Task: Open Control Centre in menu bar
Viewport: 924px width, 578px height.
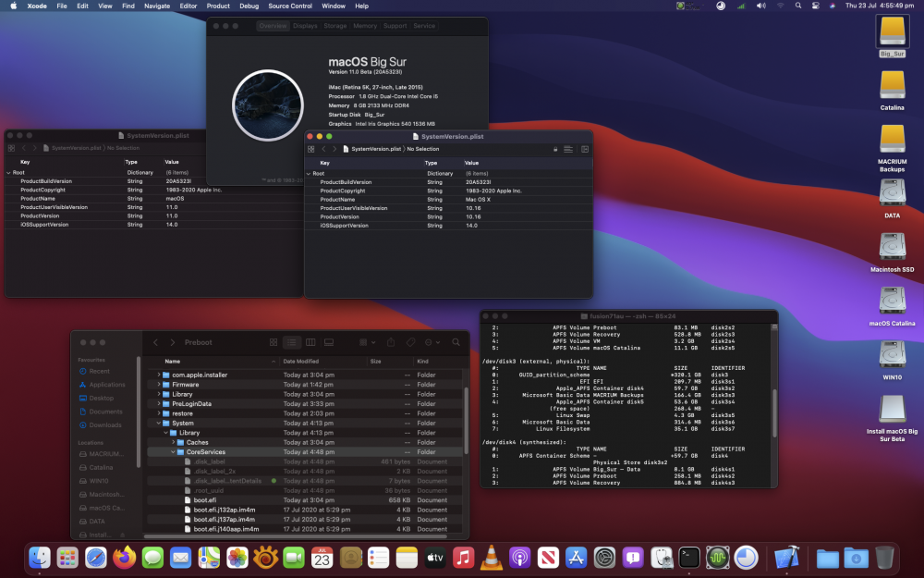Action: pos(816,6)
